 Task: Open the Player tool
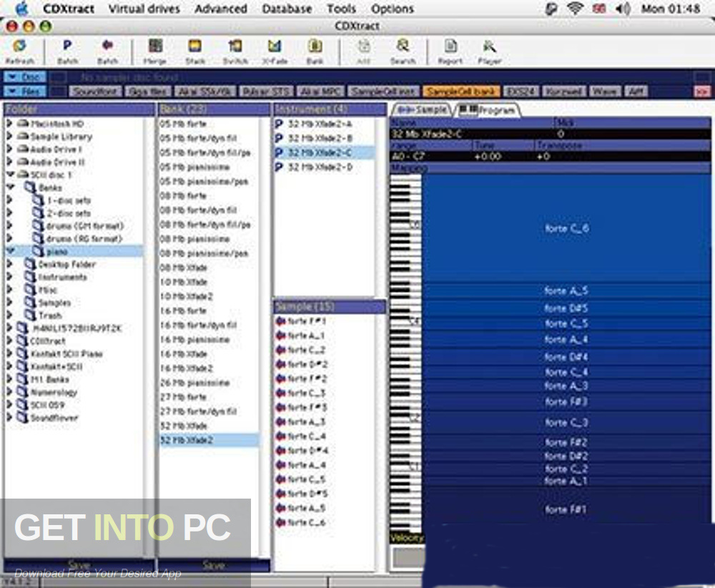[490, 46]
